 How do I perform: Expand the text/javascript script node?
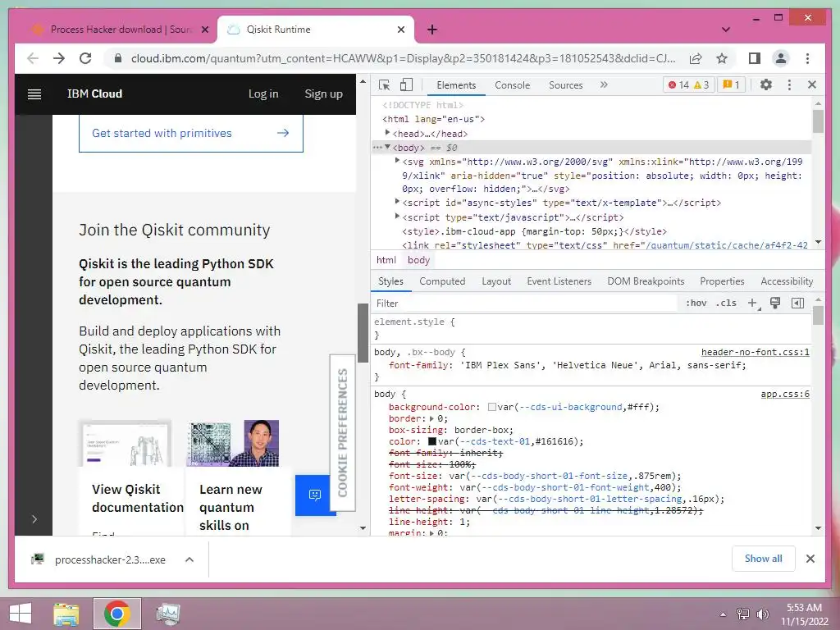pyautogui.click(x=397, y=217)
